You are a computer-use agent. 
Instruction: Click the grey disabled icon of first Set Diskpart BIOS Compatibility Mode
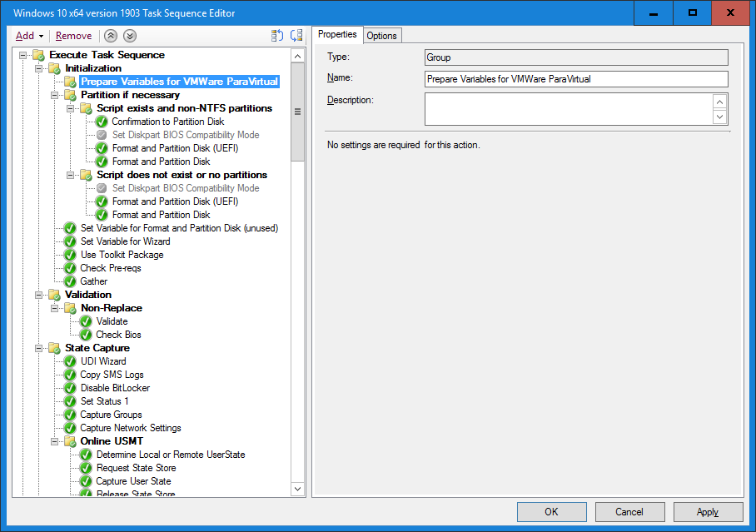tap(102, 135)
